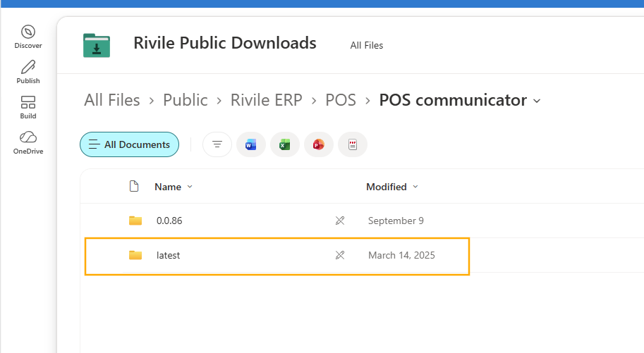Go to the Rivile ERP breadcrumb folder
Image resolution: width=644 pixels, height=353 pixels.
click(x=266, y=100)
